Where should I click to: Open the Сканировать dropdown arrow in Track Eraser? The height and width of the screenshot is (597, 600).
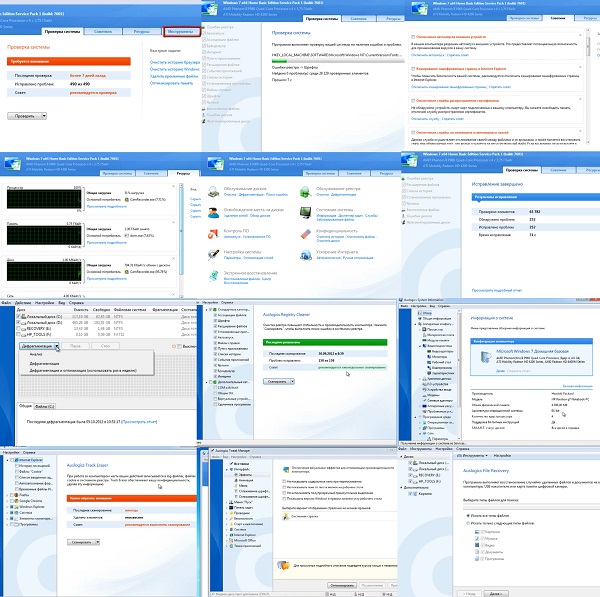click(x=97, y=542)
